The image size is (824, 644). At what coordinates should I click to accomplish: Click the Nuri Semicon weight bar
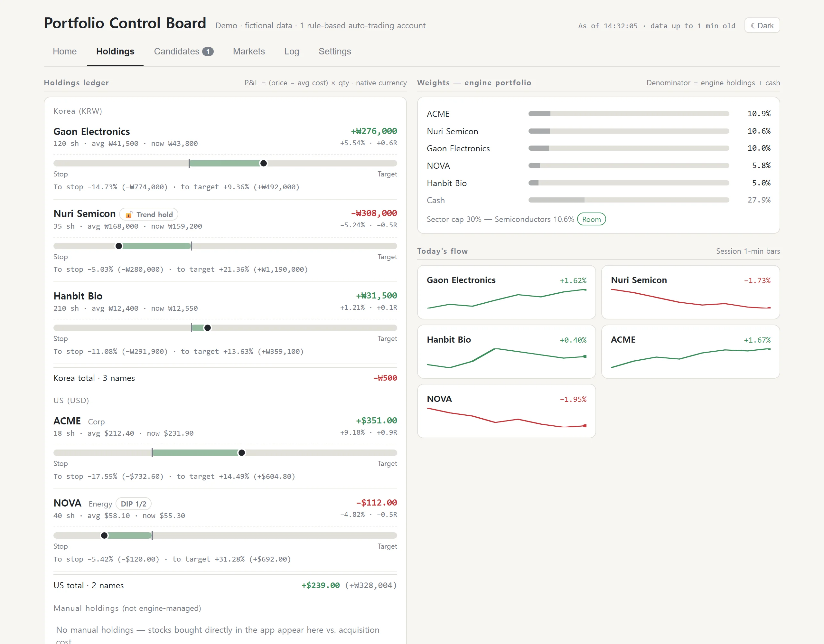point(629,131)
